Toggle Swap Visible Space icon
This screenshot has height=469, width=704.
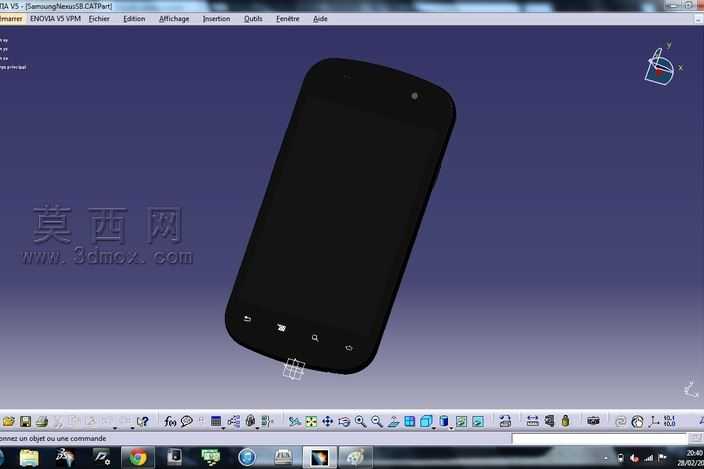(478, 421)
